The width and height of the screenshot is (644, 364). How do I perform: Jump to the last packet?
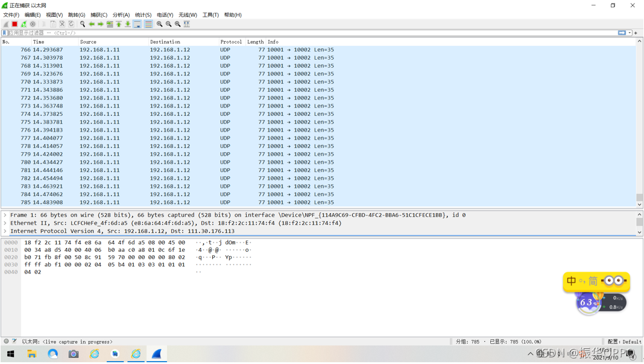(128, 24)
